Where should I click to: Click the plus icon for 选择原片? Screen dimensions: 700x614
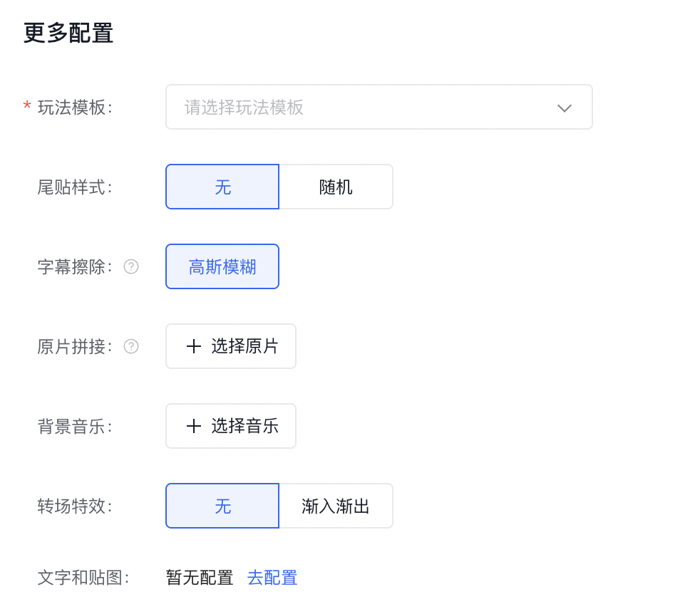(x=193, y=347)
